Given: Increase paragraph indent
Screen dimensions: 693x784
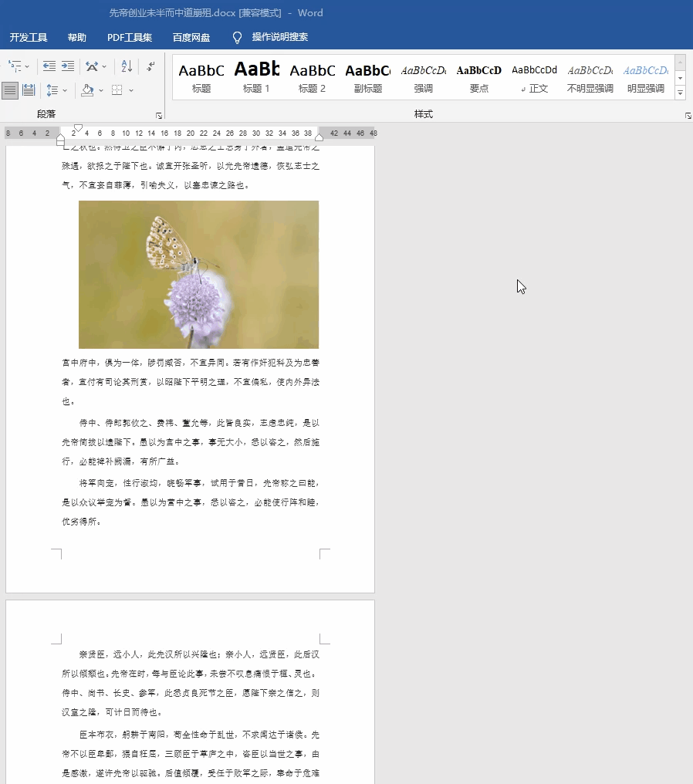Looking at the screenshot, I should pyautogui.click(x=67, y=66).
